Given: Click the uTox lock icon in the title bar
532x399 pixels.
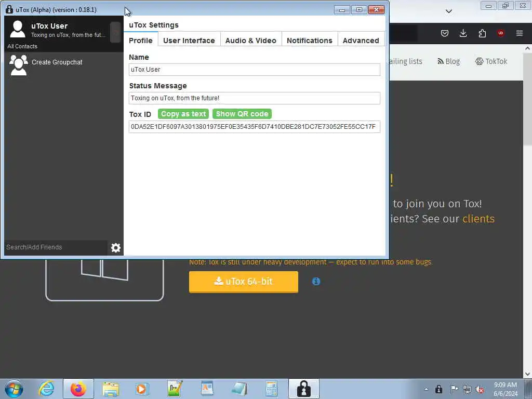Looking at the screenshot, I should point(9,9).
